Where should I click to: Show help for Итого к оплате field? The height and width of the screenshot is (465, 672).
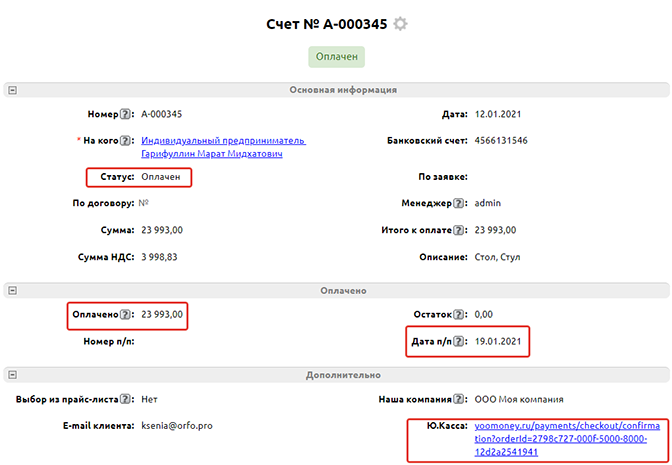[458, 230]
